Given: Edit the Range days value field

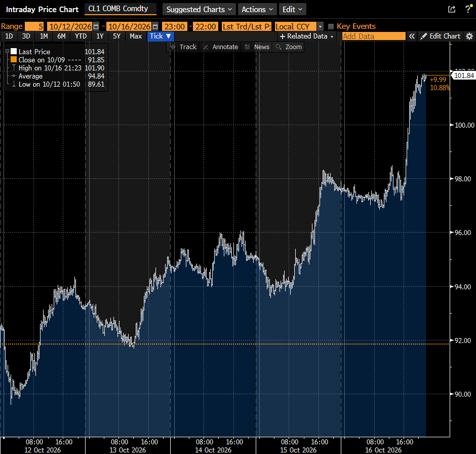Looking at the screenshot, I should click(34, 26).
